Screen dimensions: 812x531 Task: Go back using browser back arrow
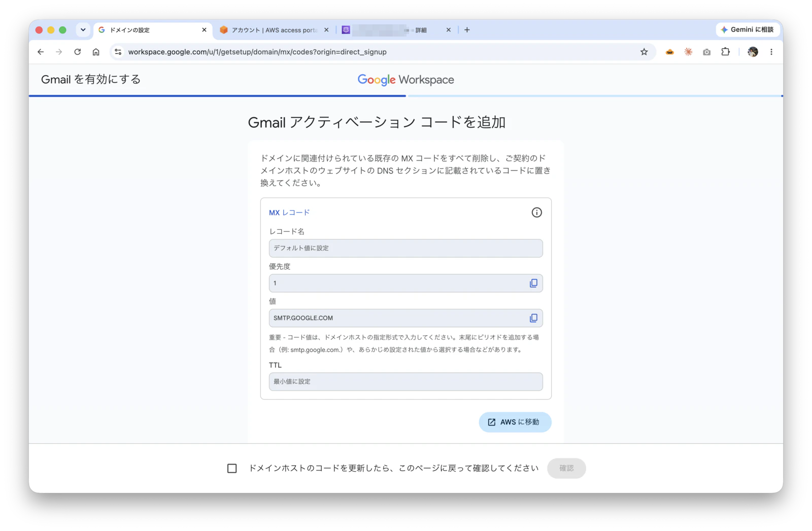(x=41, y=52)
